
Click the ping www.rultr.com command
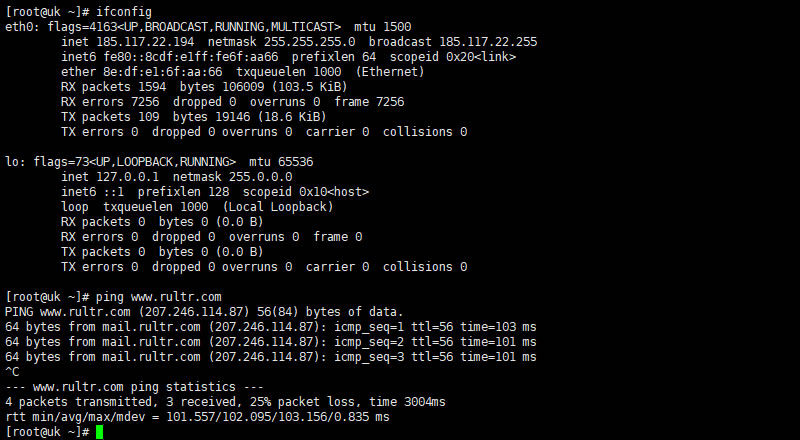pyautogui.click(x=159, y=297)
